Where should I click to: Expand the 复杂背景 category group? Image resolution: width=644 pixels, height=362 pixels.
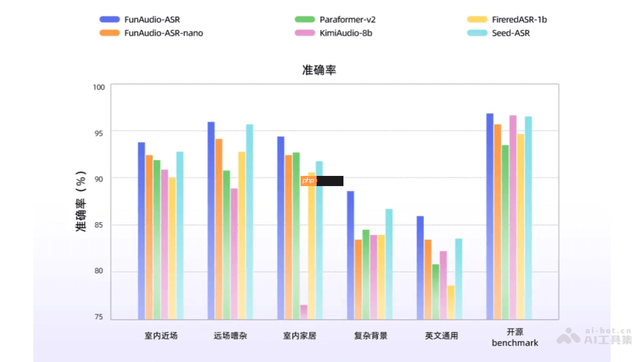370,335
